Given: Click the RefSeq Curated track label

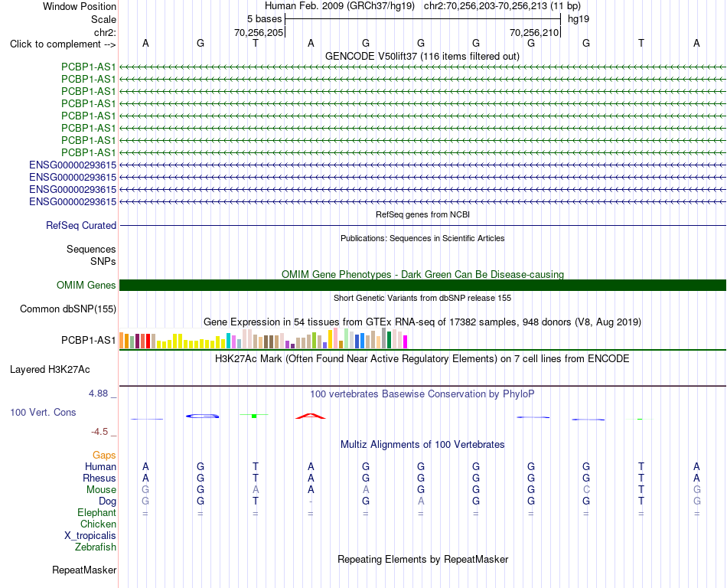Looking at the screenshot, I should tap(81, 225).
